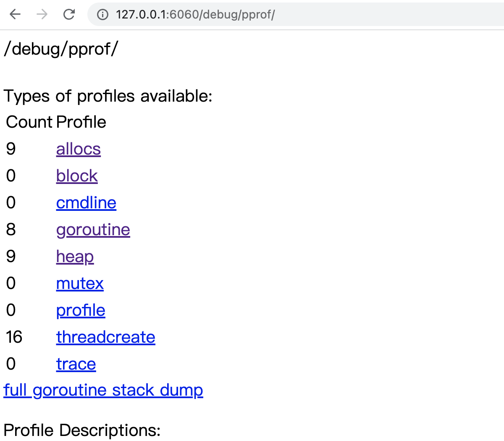
Task: Open the trace link
Action: click(76, 364)
